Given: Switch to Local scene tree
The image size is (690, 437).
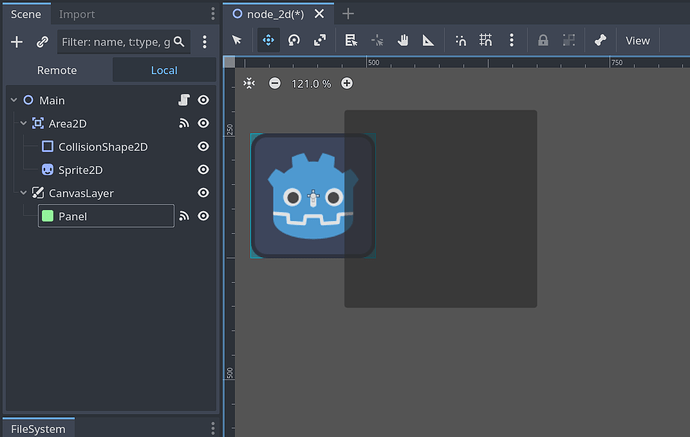Looking at the screenshot, I should click(x=164, y=70).
